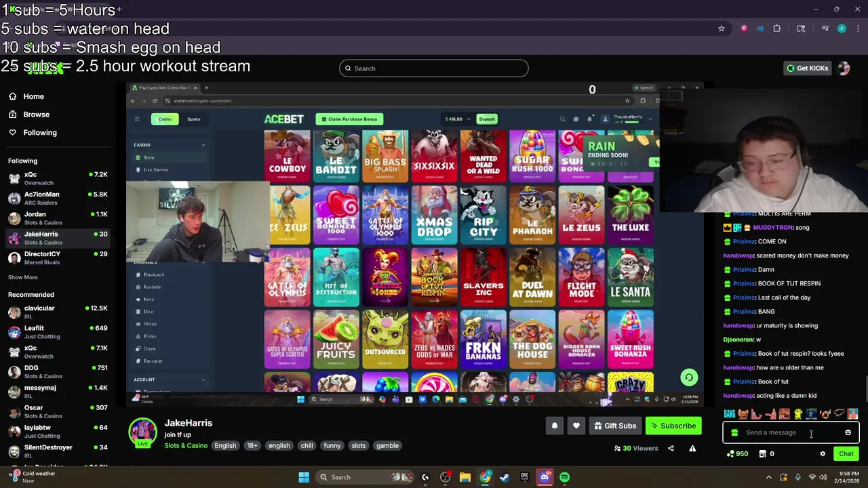Click the Slots & Casino category link

point(186,445)
